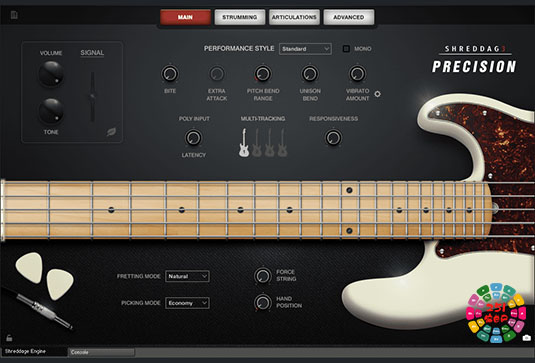Open the Shreddage Engine tab

(34, 351)
